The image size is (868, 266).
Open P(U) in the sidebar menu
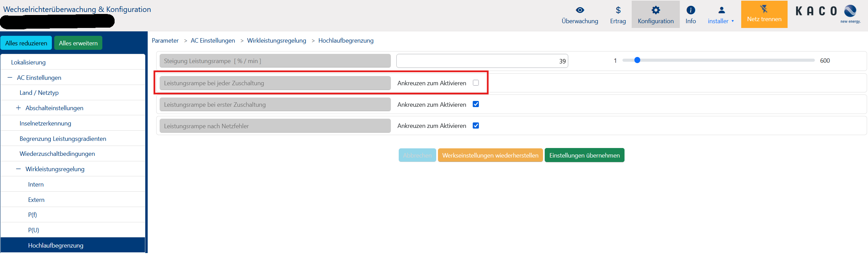pyautogui.click(x=33, y=230)
